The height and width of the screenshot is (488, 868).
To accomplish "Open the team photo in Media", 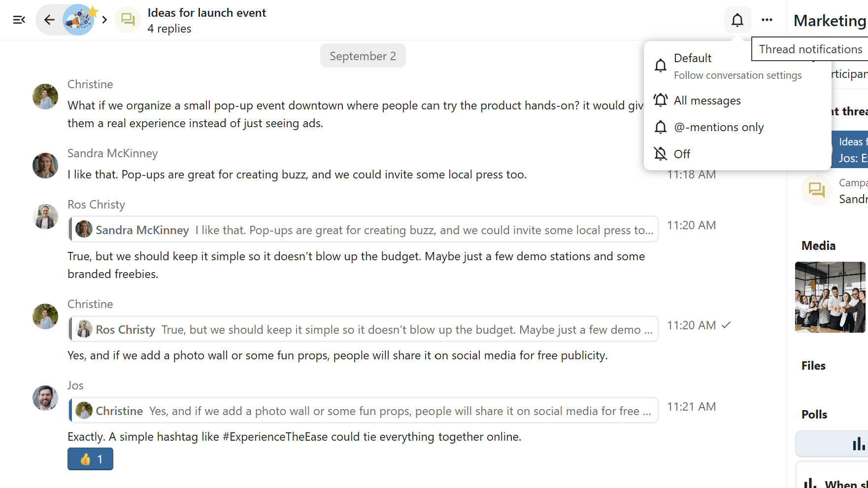I will 831,297.
